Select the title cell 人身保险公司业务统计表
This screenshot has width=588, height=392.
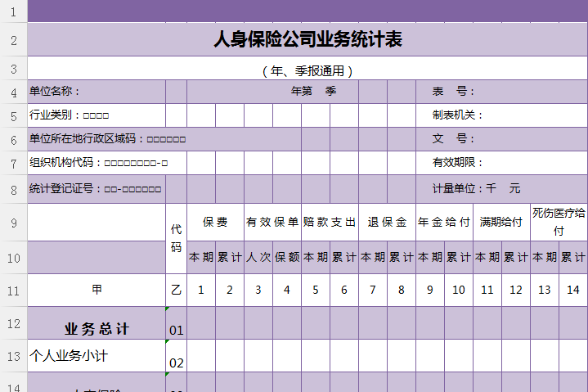point(307,39)
